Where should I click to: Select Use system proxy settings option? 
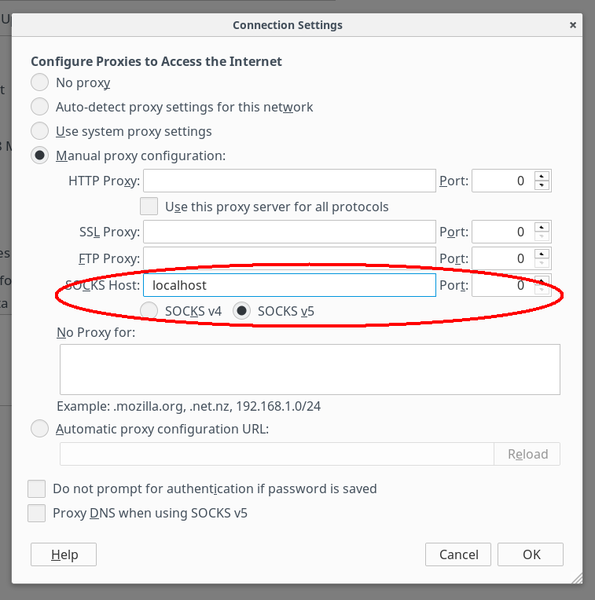(x=39, y=131)
